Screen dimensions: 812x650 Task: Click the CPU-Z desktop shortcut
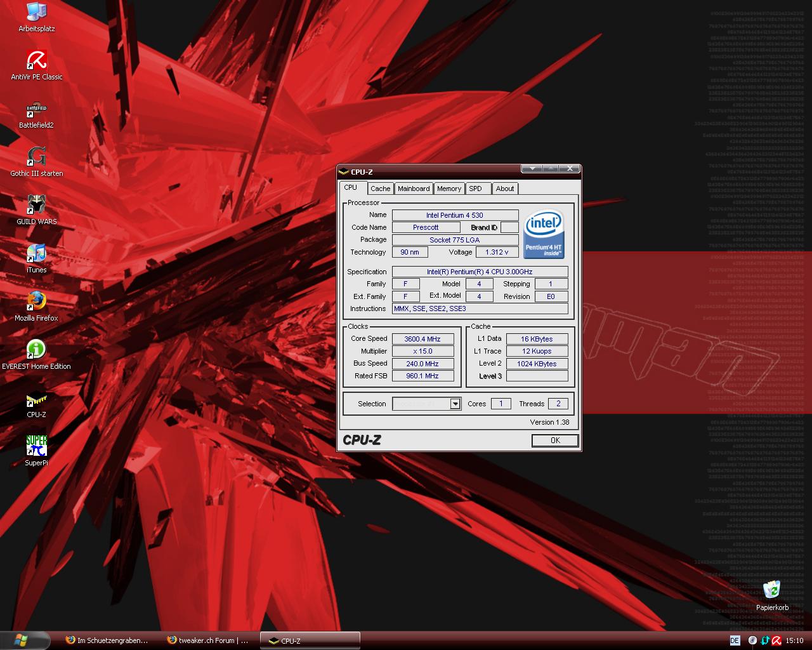[36, 400]
